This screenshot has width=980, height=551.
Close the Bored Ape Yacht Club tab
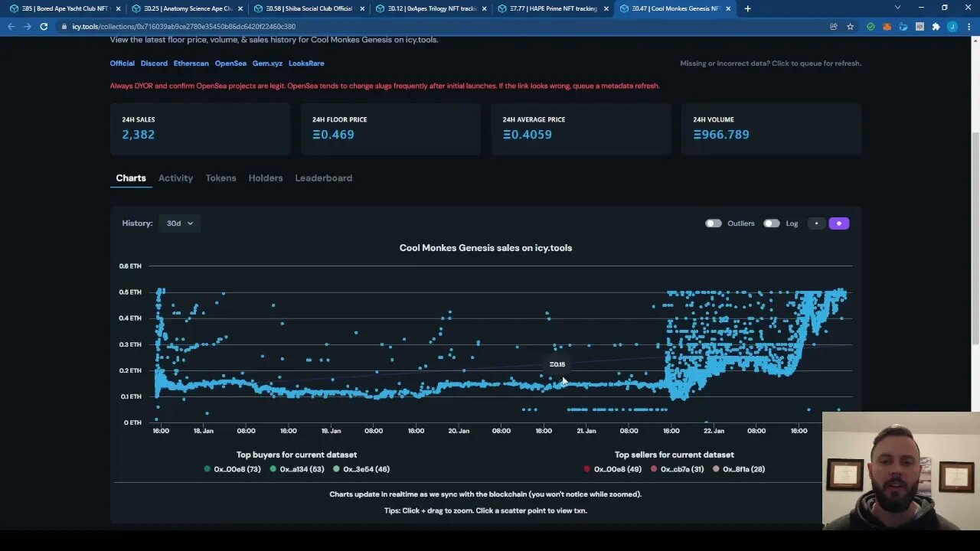119,8
